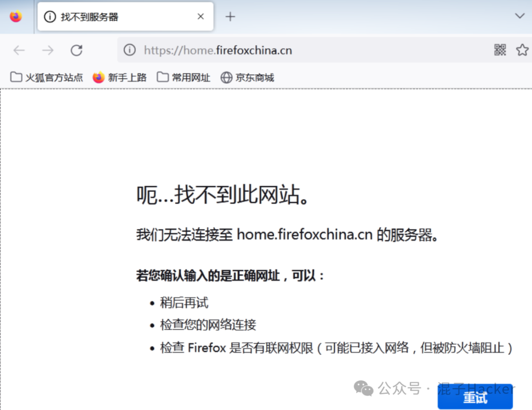Viewport: 532px width, 410px height.
Task: Click the info icon on the tab
Action: tap(50, 17)
